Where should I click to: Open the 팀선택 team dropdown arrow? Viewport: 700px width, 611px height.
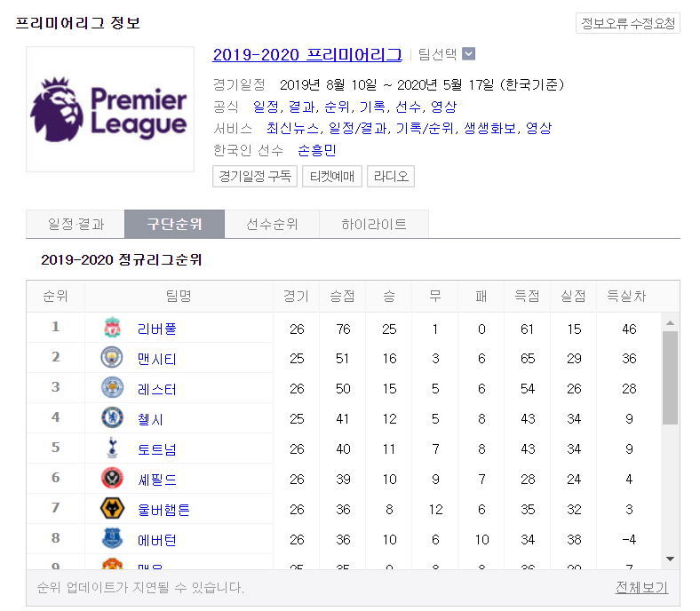(468, 54)
